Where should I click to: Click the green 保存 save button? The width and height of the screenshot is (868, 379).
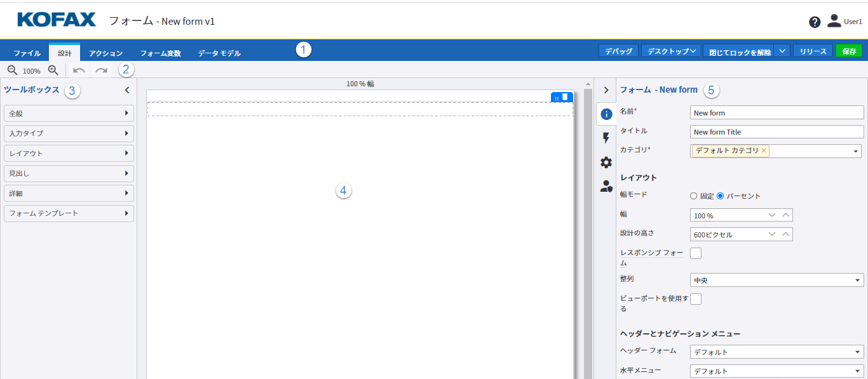849,51
